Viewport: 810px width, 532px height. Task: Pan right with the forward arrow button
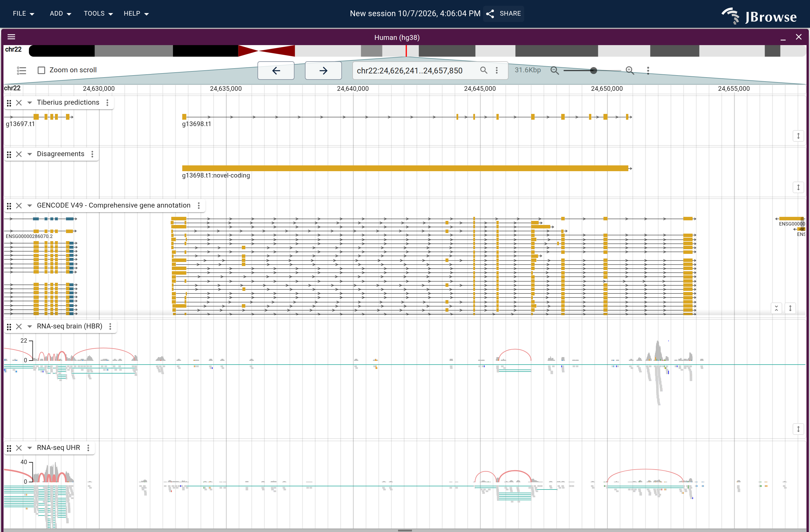pos(323,71)
